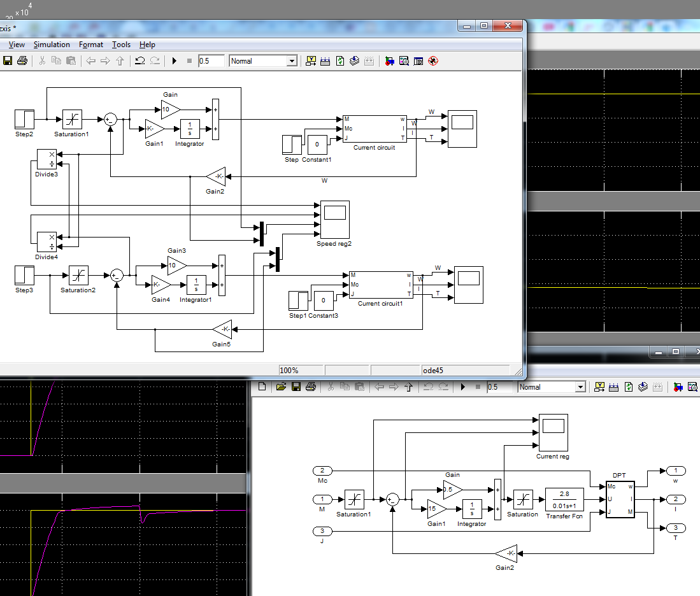Open Library Browser icon in upper toolbar
Image resolution: width=700 pixels, height=596 pixels.
coord(389,61)
